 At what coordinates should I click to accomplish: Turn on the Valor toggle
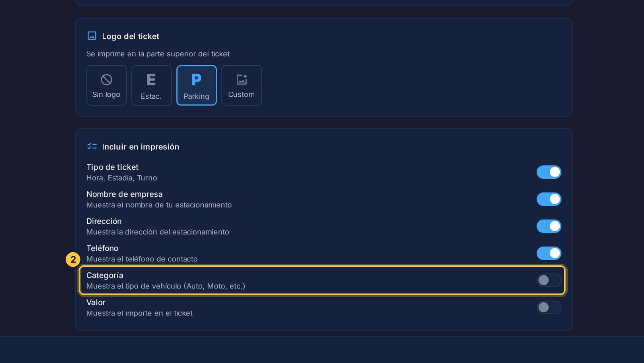pyautogui.click(x=549, y=307)
